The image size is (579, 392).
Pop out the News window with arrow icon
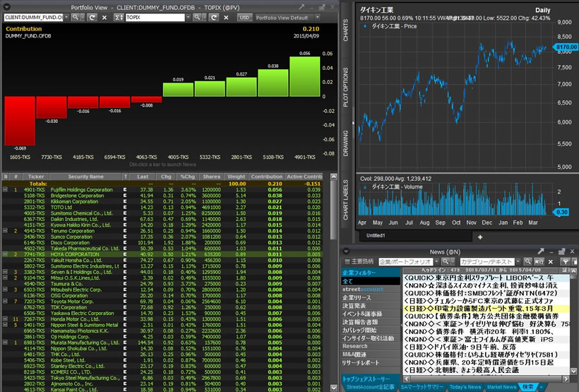[x=541, y=251]
